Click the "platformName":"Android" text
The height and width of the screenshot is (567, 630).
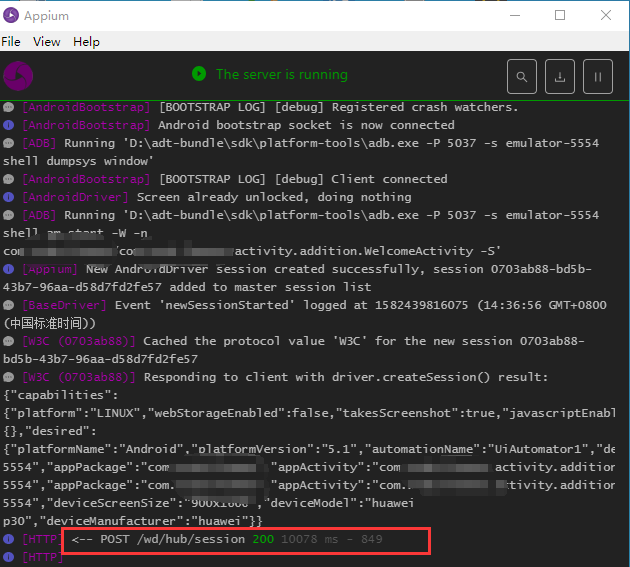(97, 449)
